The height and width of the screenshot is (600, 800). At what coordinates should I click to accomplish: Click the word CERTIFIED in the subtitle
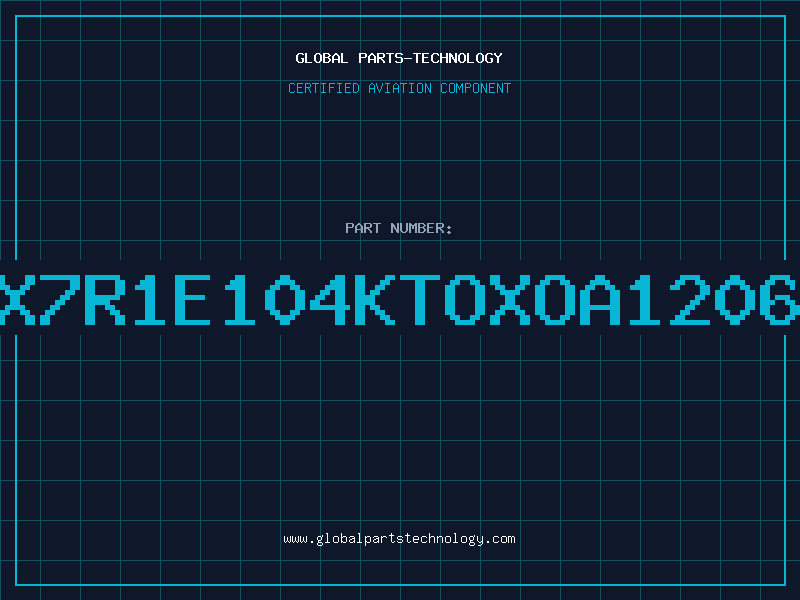click(324, 88)
